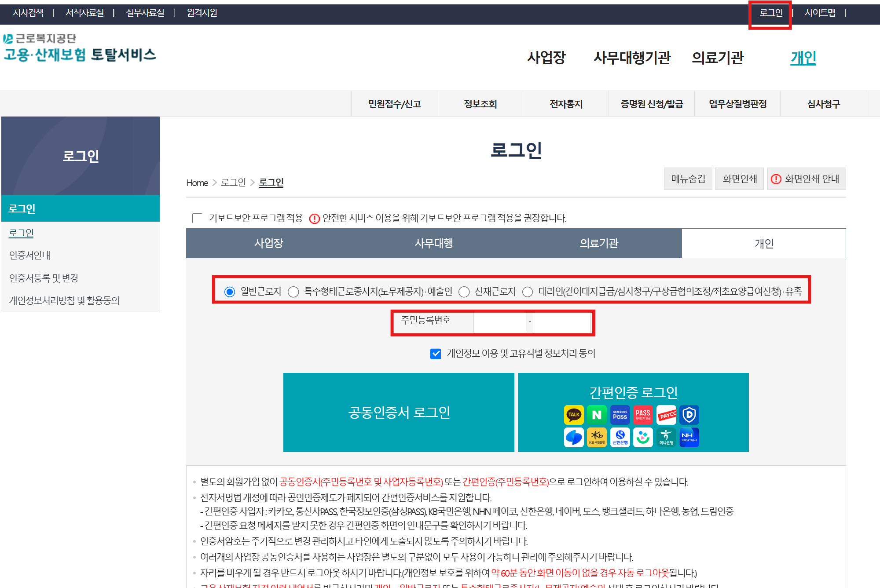Open 증명원 신청/발급 menu
This screenshot has height=588, width=880.
click(x=652, y=104)
